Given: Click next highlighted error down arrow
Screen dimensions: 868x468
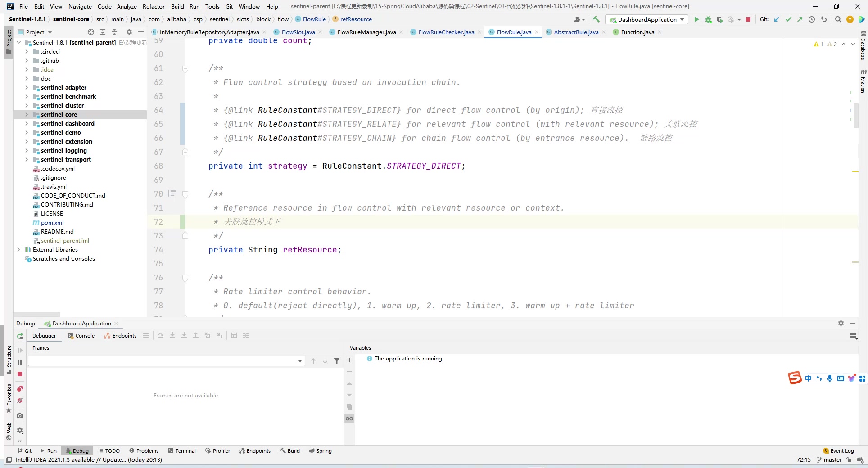Looking at the screenshot, I should pos(853,44).
